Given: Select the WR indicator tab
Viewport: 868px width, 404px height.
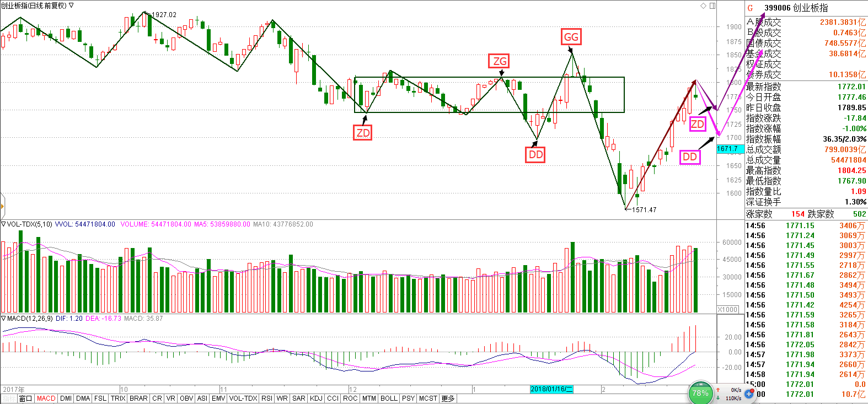Looking at the screenshot, I should click(x=282, y=398).
